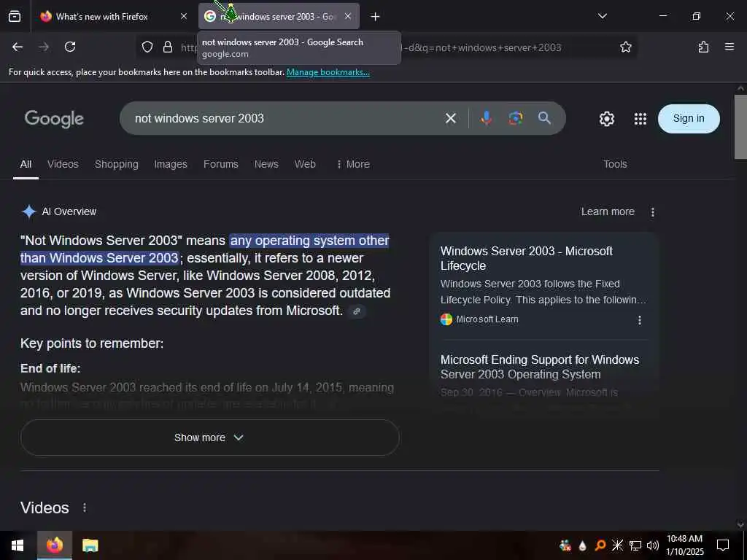
Task: Open tracking protection shield icon
Action: click(147, 47)
